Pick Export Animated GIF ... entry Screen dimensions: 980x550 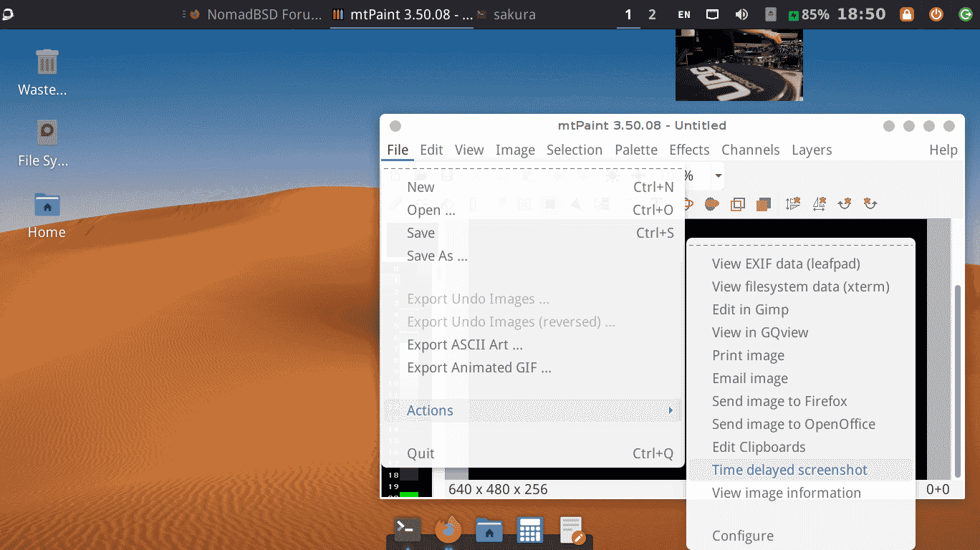click(533, 367)
